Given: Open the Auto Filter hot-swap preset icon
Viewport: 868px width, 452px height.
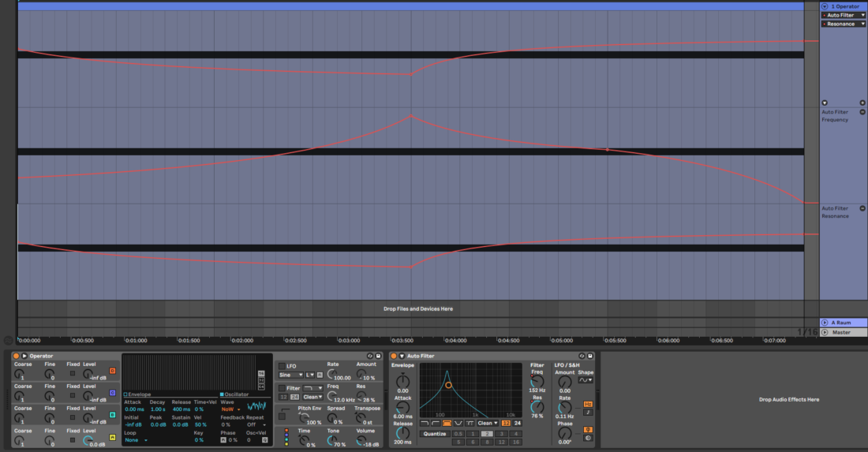Looking at the screenshot, I should (582, 356).
